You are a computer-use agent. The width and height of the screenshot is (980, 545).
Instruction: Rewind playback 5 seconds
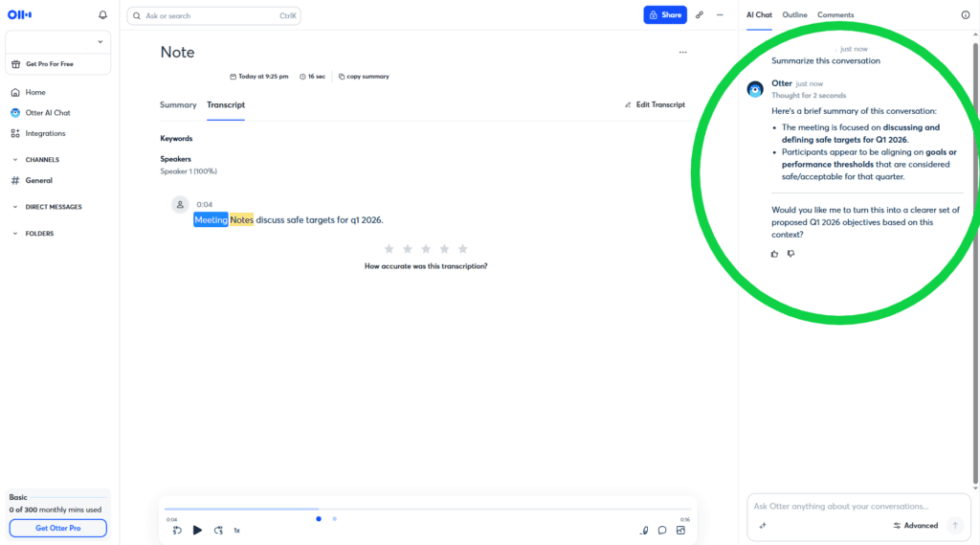tap(177, 531)
